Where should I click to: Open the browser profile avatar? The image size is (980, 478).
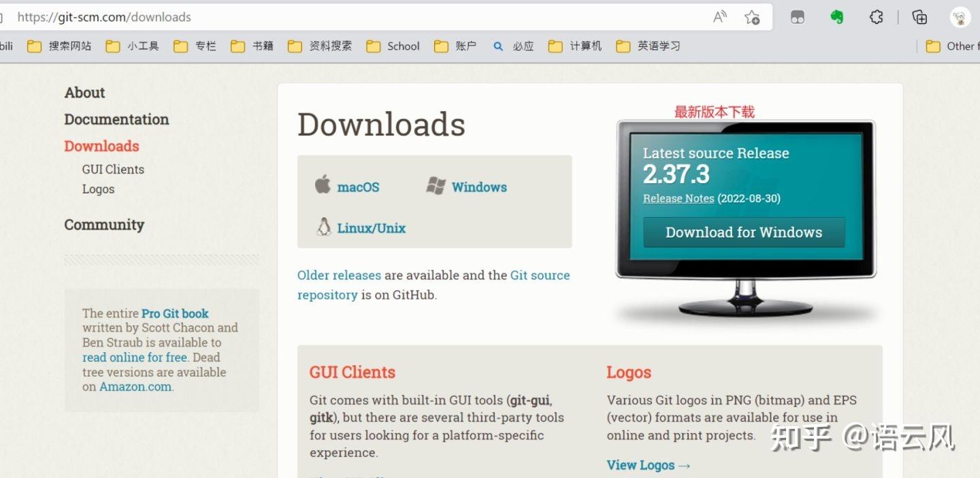pos(960,17)
